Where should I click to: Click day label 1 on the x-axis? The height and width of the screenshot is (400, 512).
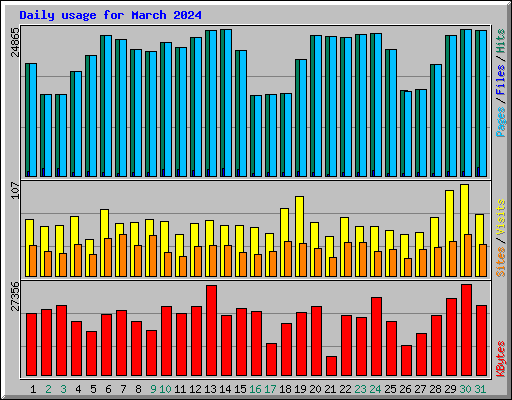coord(33,389)
